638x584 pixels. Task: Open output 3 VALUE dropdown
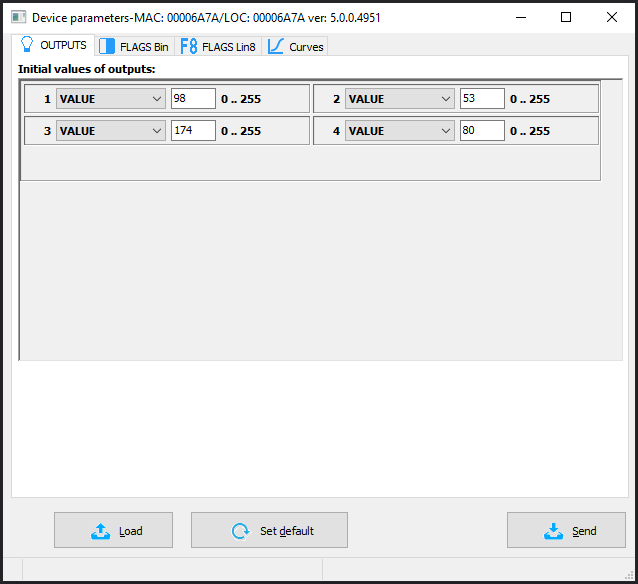[x=111, y=131]
